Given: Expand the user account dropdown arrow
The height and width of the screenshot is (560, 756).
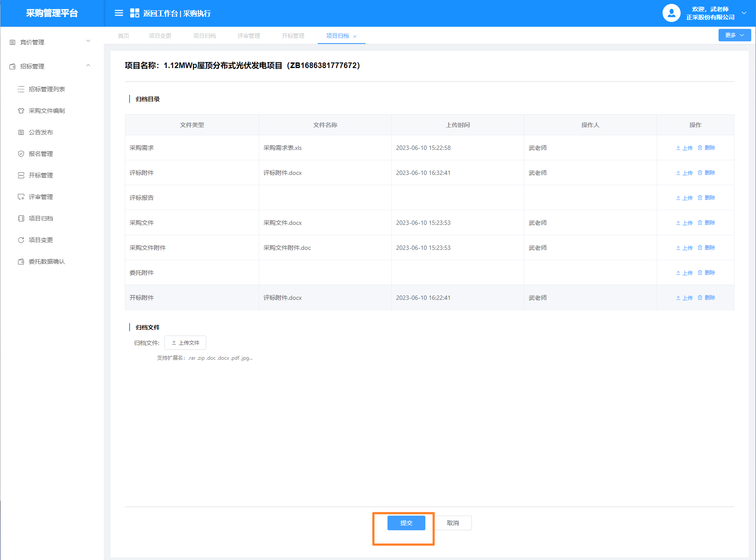Looking at the screenshot, I should (x=744, y=13).
